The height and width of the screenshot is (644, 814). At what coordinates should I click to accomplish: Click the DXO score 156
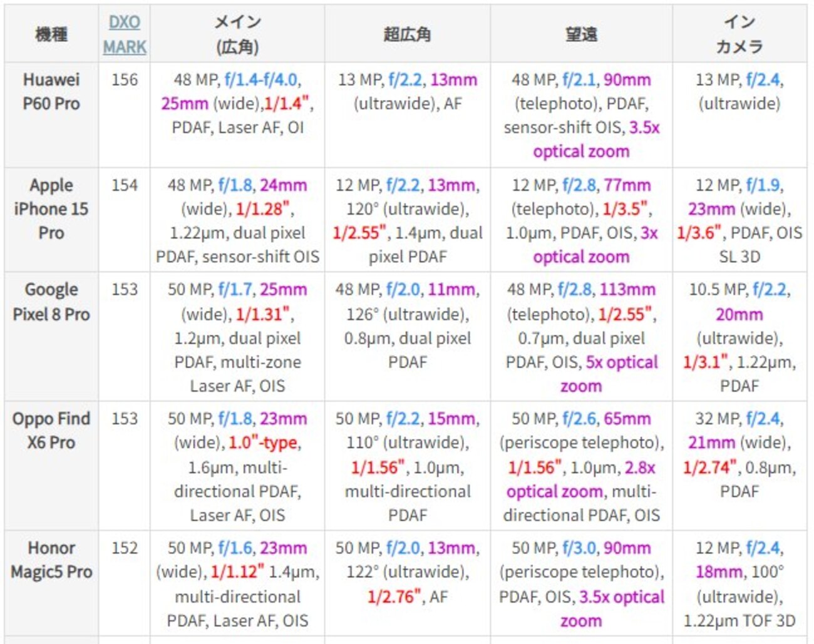[125, 80]
